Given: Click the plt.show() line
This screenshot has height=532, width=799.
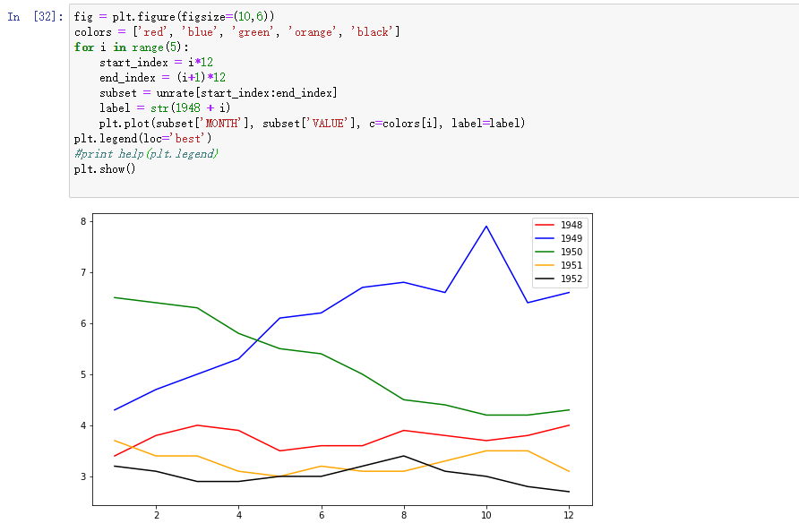Looking at the screenshot, I should [x=105, y=169].
